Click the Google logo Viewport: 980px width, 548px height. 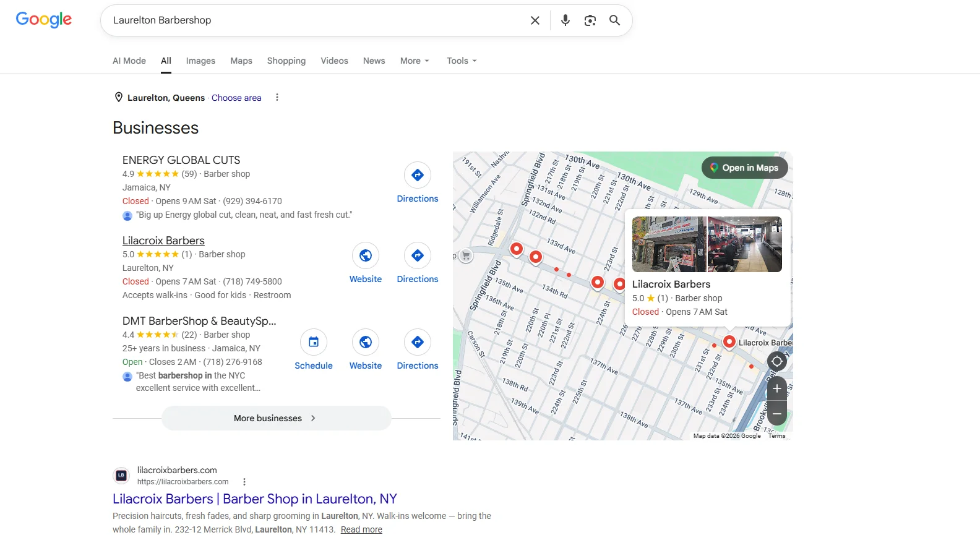click(44, 20)
